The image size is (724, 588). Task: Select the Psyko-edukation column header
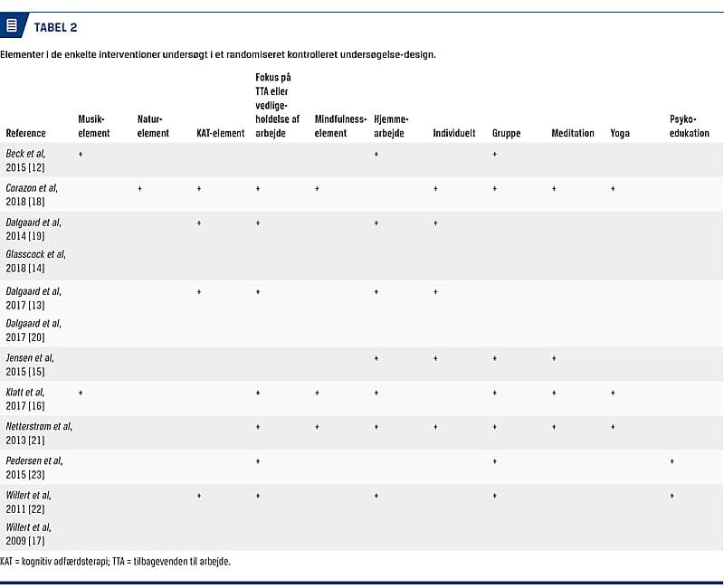click(690, 126)
